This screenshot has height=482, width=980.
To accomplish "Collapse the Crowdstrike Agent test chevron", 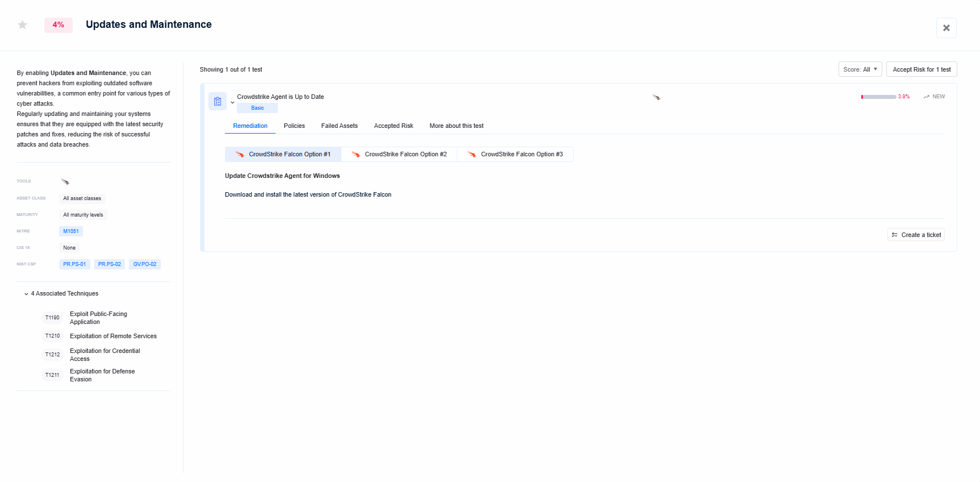I will [x=232, y=102].
